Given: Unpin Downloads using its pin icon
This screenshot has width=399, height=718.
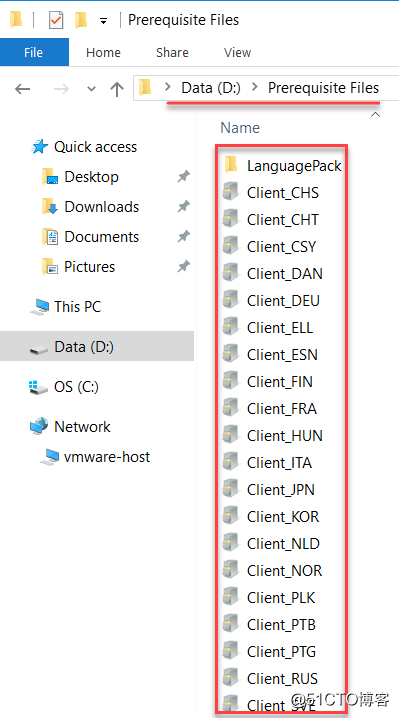Looking at the screenshot, I should pos(184,207).
